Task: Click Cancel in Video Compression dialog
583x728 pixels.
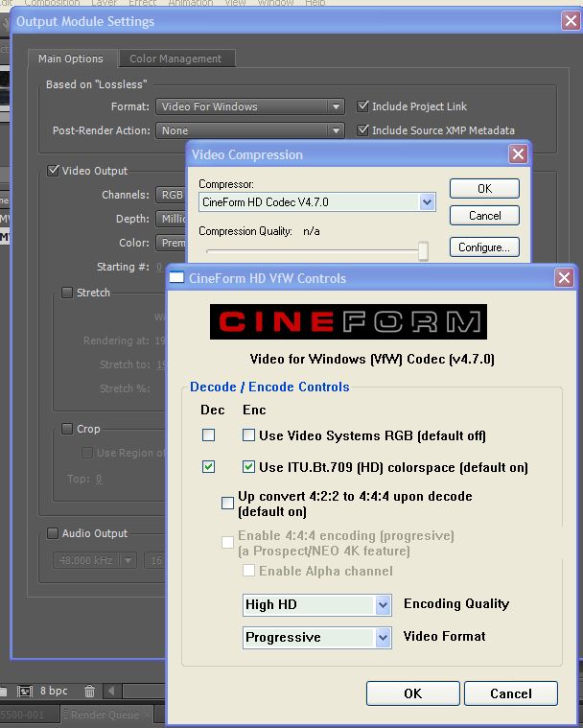Action: click(x=484, y=216)
